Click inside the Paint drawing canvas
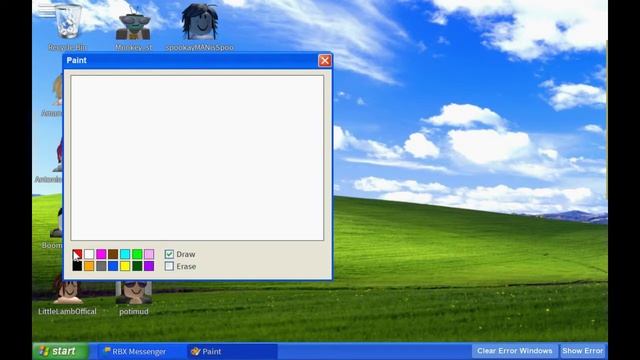Image resolution: width=640 pixels, height=360 pixels. tap(197, 158)
